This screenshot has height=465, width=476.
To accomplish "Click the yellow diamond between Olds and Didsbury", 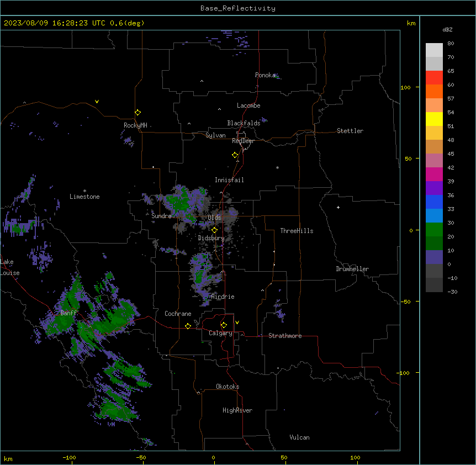I will pos(214,230).
